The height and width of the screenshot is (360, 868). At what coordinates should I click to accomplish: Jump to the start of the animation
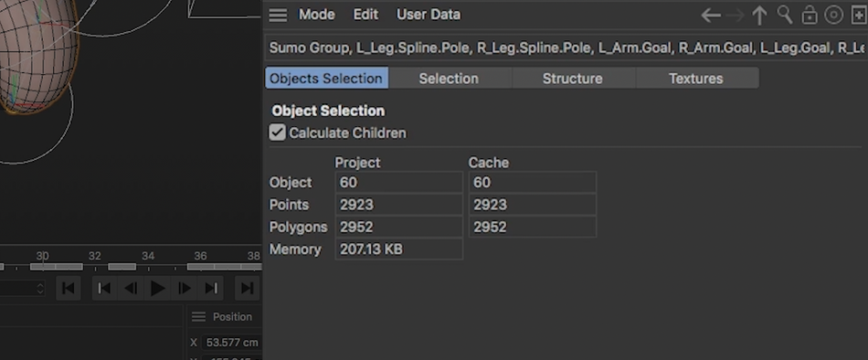69,288
